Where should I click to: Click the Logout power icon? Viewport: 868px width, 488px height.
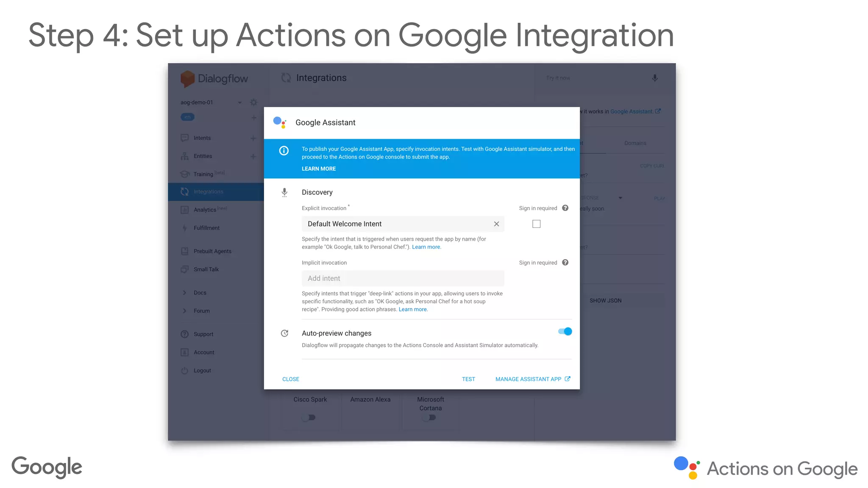pyautogui.click(x=184, y=371)
